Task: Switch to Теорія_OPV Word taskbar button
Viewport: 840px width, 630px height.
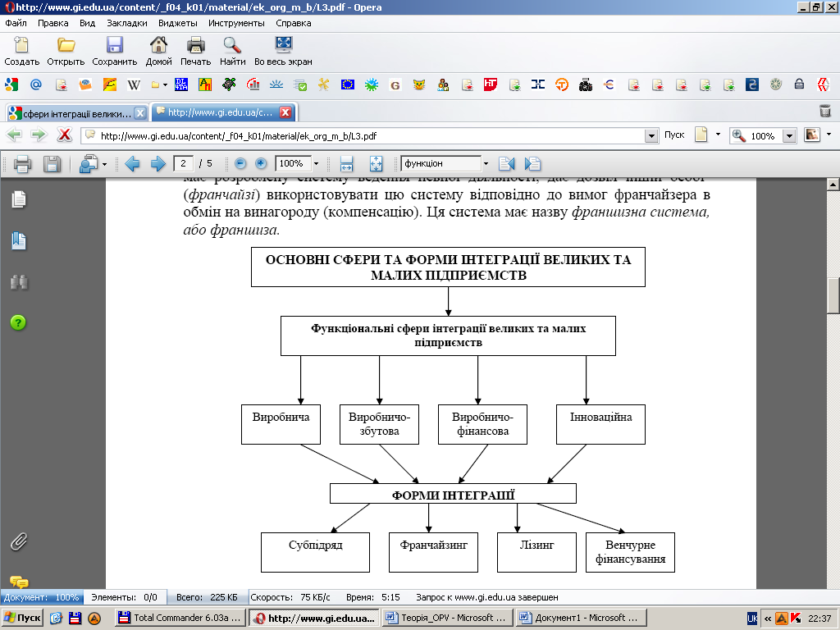Action: (447, 618)
